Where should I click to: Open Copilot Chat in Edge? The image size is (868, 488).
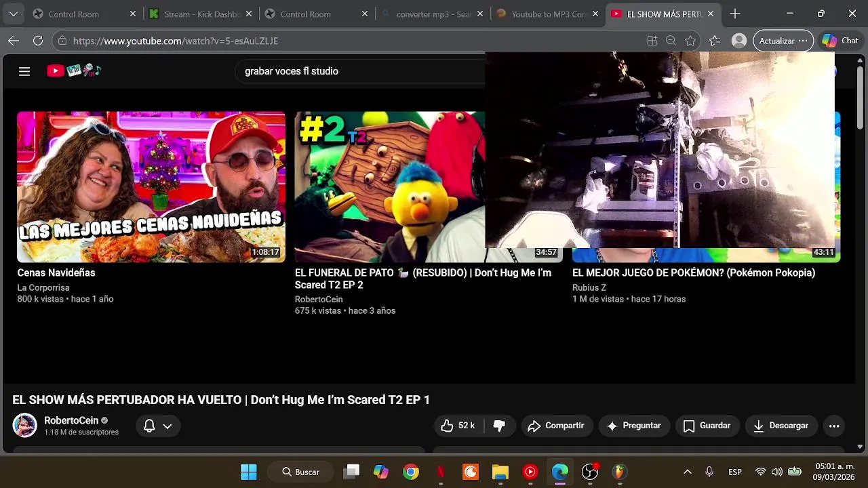tap(840, 41)
